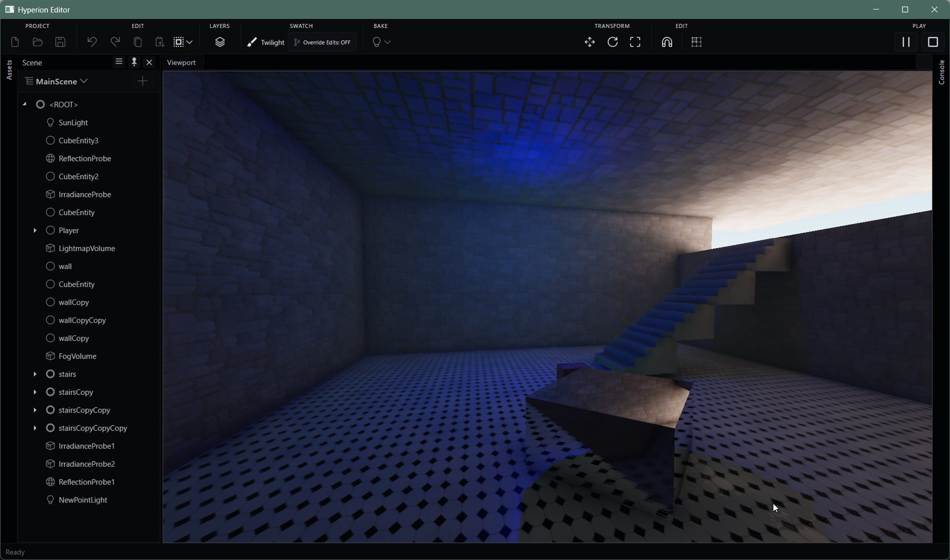This screenshot has width=950, height=560.
Task: Redo the last edit
Action: pos(115,42)
